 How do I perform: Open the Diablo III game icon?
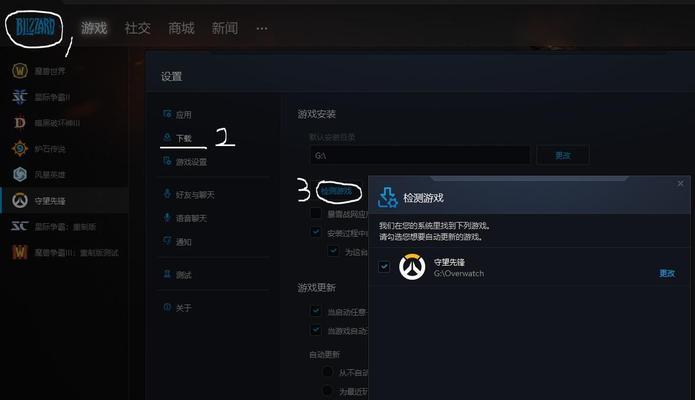tap(20, 122)
